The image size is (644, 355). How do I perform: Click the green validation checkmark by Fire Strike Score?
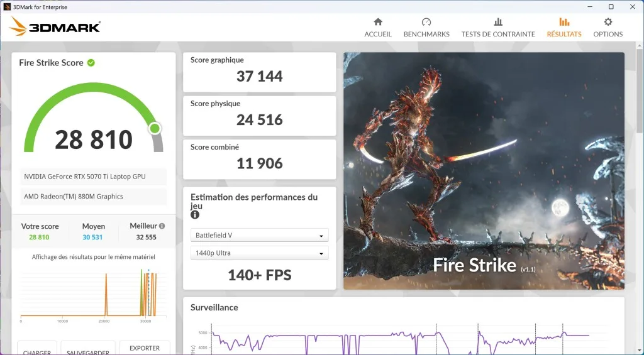pyautogui.click(x=91, y=63)
